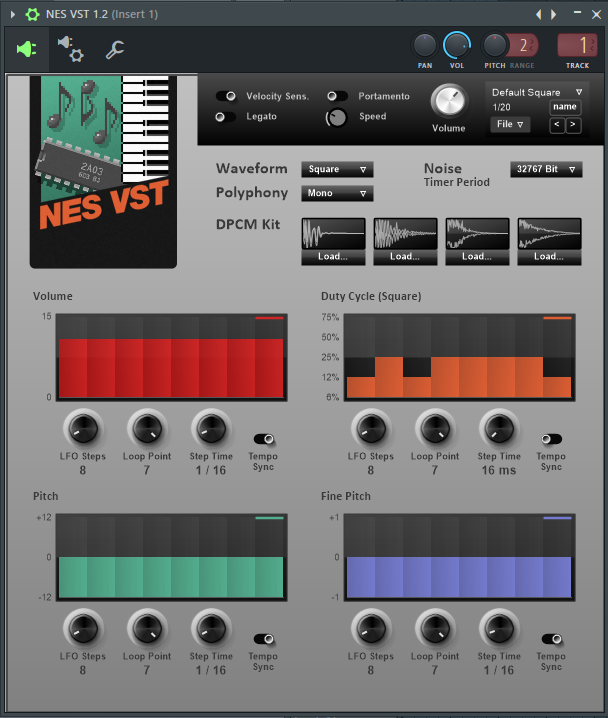Open the Default Square preset dropdown
Image resolution: width=608 pixels, height=718 pixels.
pos(536,92)
